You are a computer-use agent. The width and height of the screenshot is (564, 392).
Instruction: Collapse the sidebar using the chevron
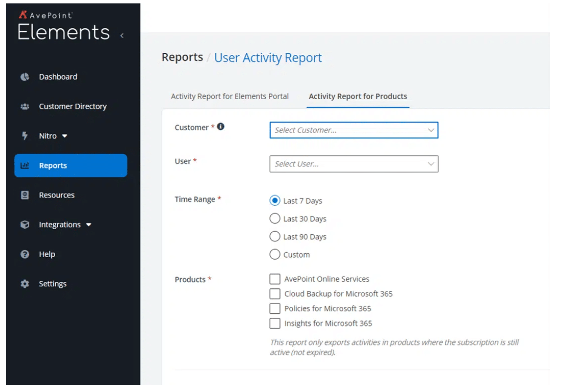point(122,35)
